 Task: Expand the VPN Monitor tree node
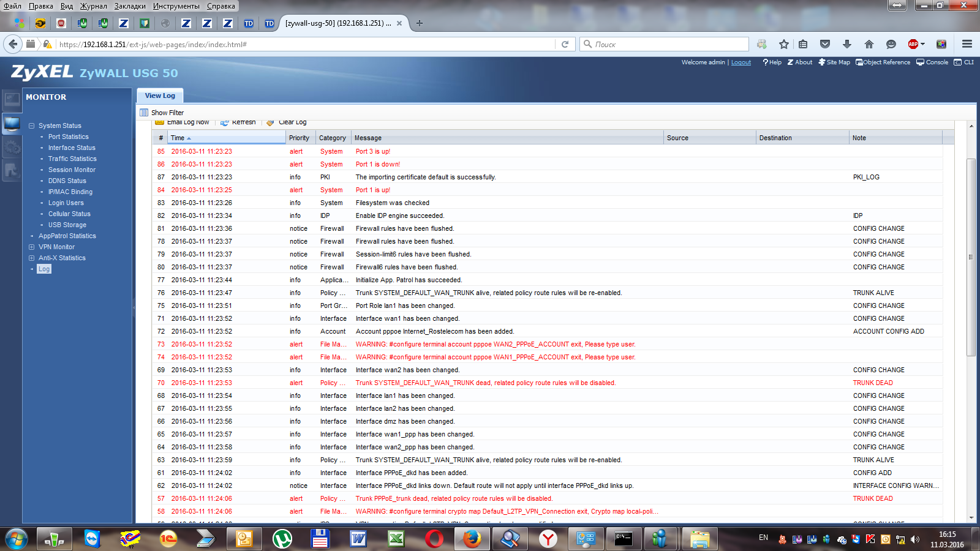point(31,247)
